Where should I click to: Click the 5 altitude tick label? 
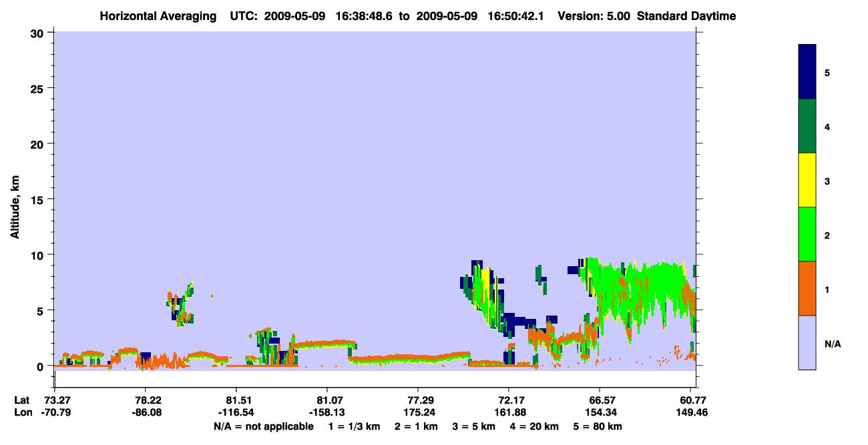pyautogui.click(x=42, y=310)
